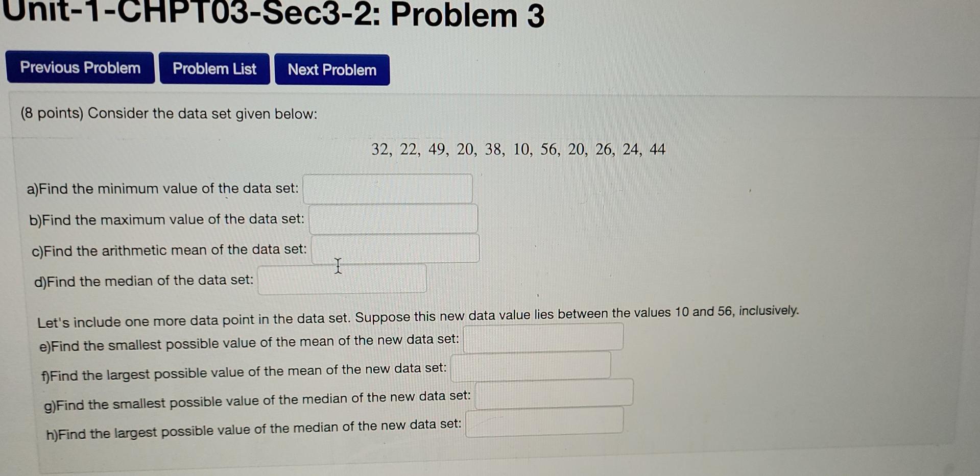Image resolution: width=980 pixels, height=476 pixels.
Task: Click the largest possible median answer field
Action: click(x=545, y=424)
